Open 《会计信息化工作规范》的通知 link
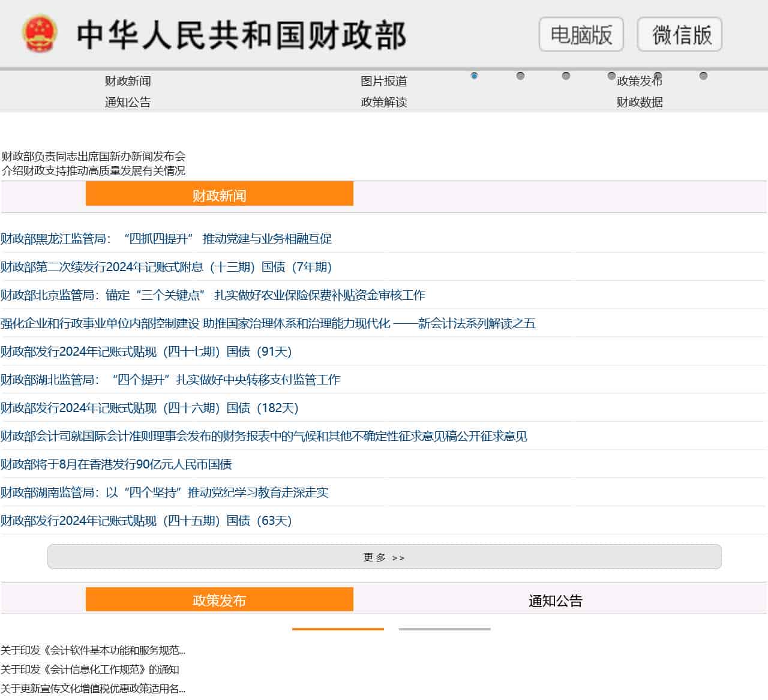Screen dimensions: 768x700 (90, 671)
